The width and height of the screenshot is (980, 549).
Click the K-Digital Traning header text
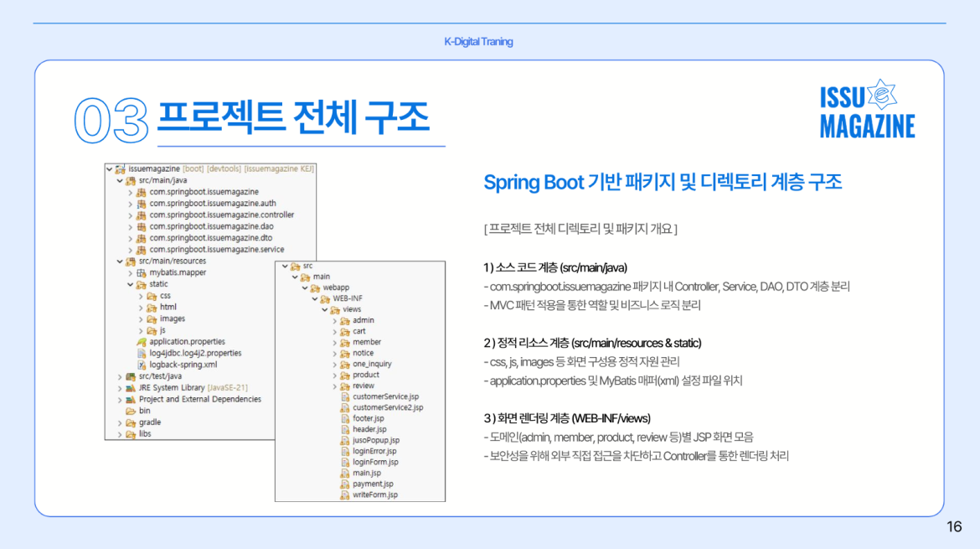479,42
